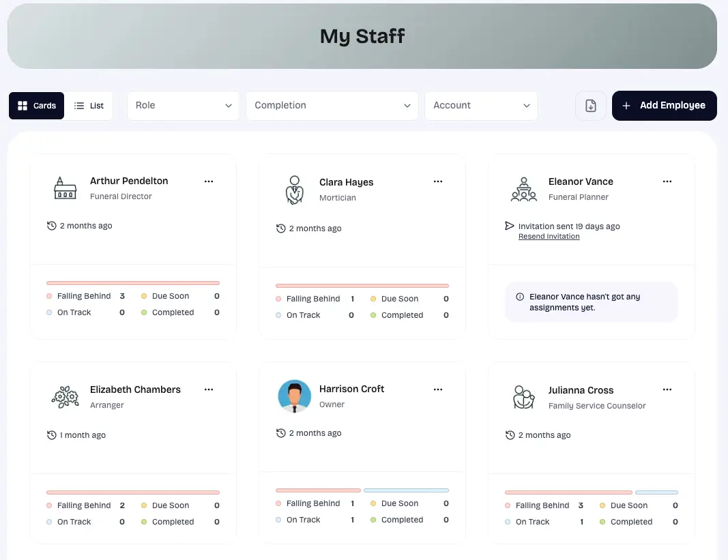Click the Funeral Director role text

pos(121,196)
